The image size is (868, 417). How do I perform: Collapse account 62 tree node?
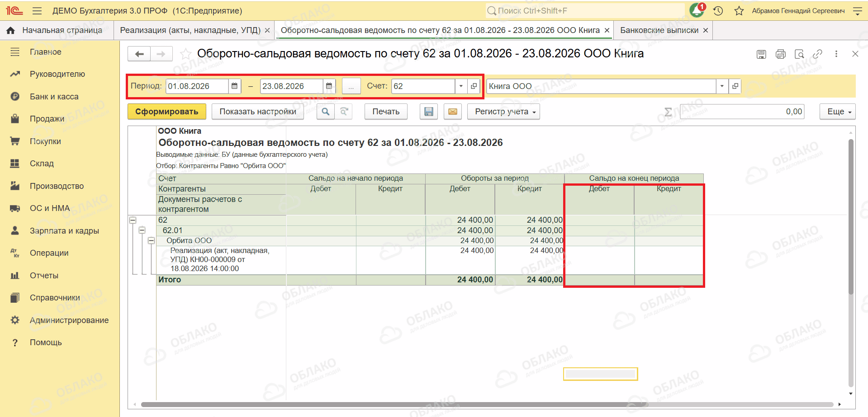(x=133, y=220)
